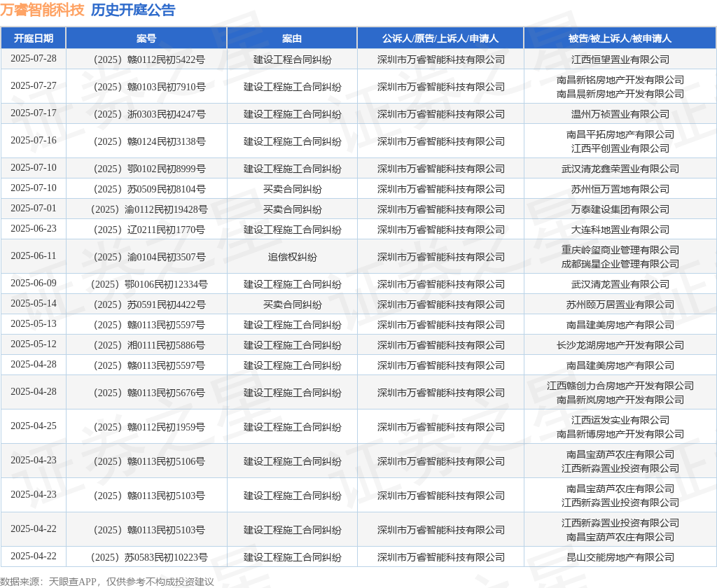Click defendant 武汉清龙置业有限公司
The width and height of the screenshot is (717, 588).
click(x=620, y=284)
